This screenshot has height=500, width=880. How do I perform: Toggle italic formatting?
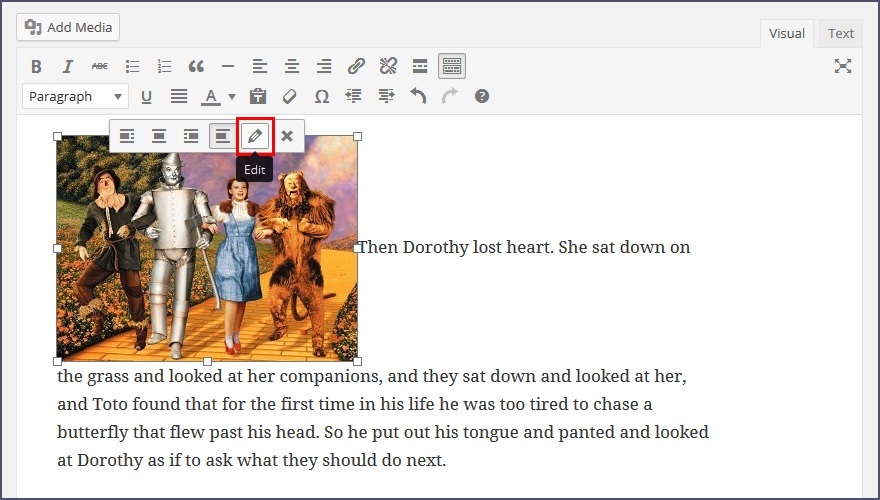coord(68,67)
